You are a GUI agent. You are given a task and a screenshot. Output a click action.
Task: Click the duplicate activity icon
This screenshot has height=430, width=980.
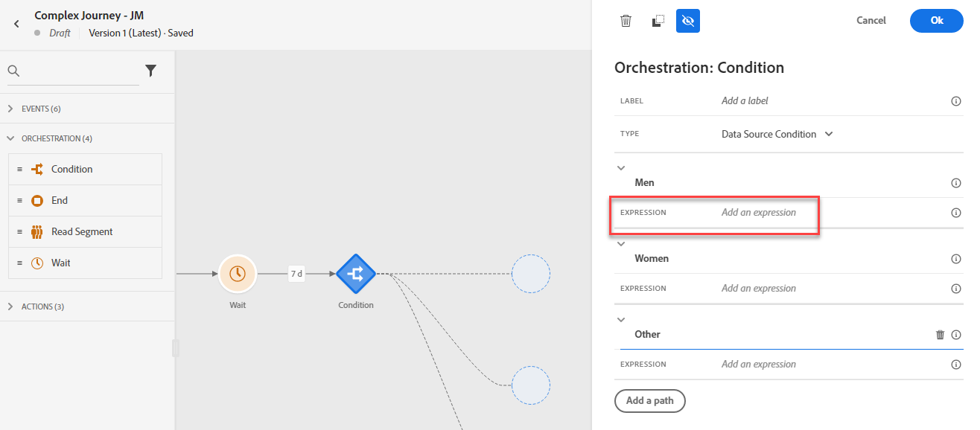(x=658, y=21)
